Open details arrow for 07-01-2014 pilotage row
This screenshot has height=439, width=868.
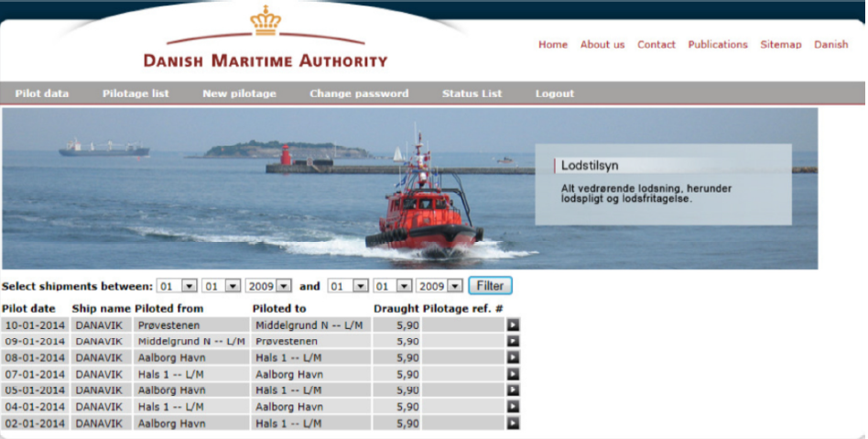pyautogui.click(x=513, y=374)
